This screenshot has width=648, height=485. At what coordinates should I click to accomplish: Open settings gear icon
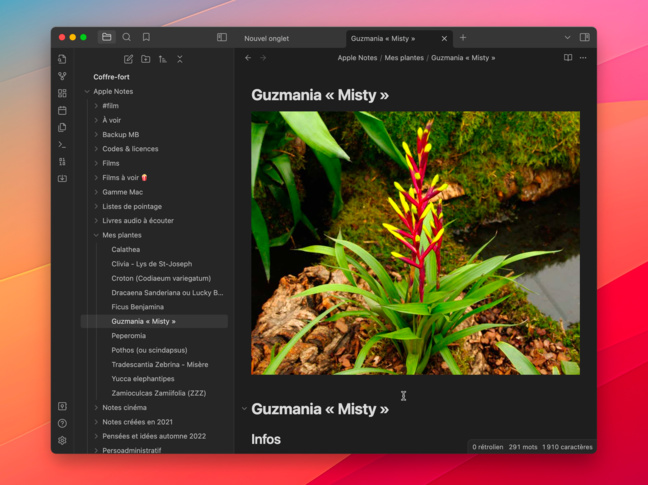pyautogui.click(x=62, y=440)
